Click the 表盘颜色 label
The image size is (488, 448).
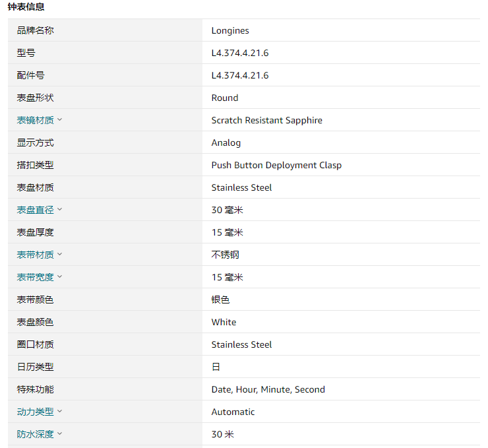pyautogui.click(x=35, y=322)
